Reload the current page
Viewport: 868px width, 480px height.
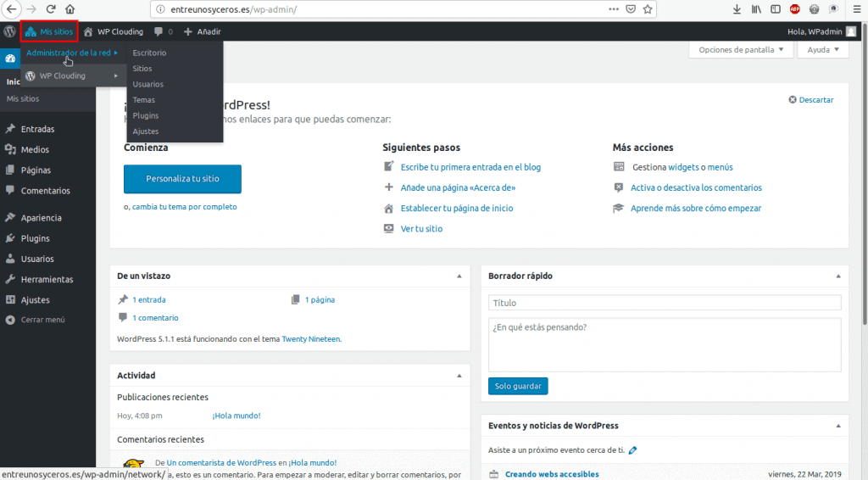coord(50,8)
